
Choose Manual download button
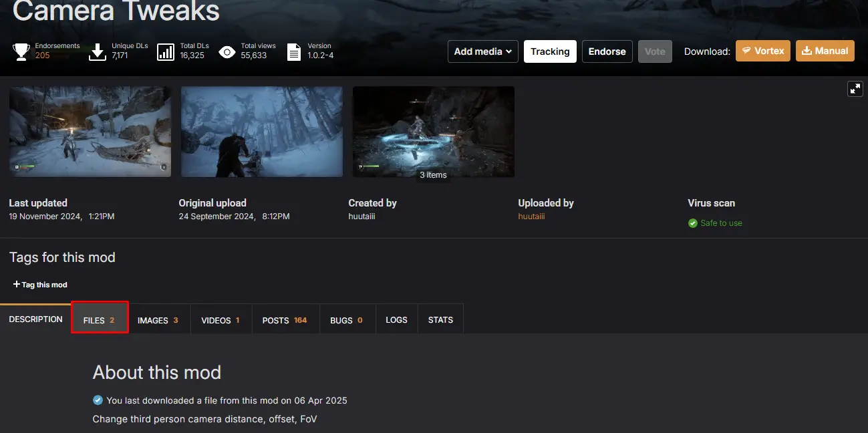click(x=825, y=51)
